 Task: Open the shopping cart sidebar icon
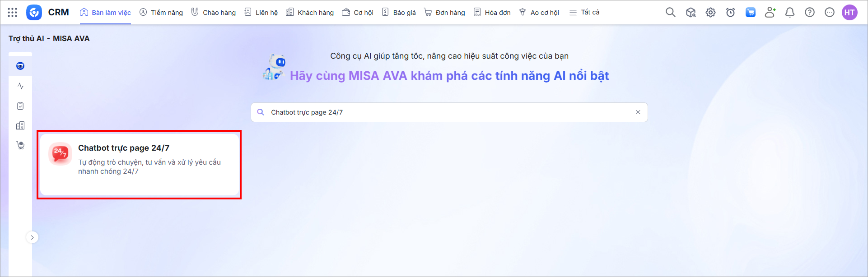point(20,145)
